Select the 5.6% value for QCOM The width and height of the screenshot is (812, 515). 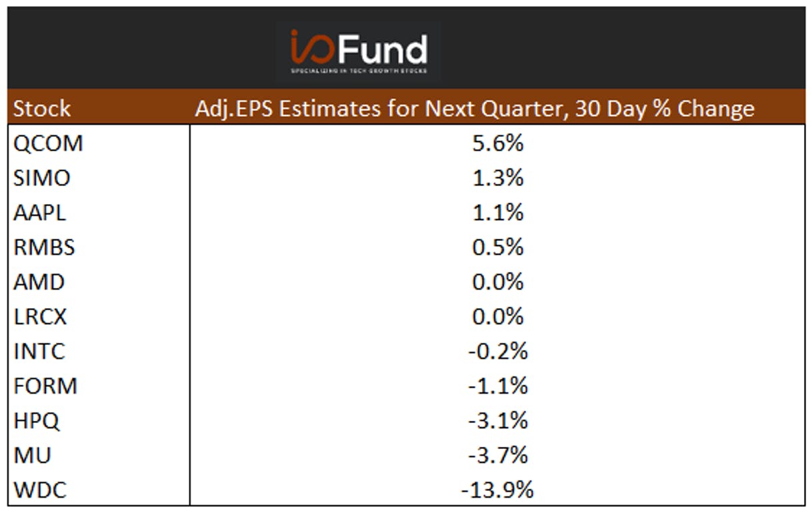(x=497, y=143)
